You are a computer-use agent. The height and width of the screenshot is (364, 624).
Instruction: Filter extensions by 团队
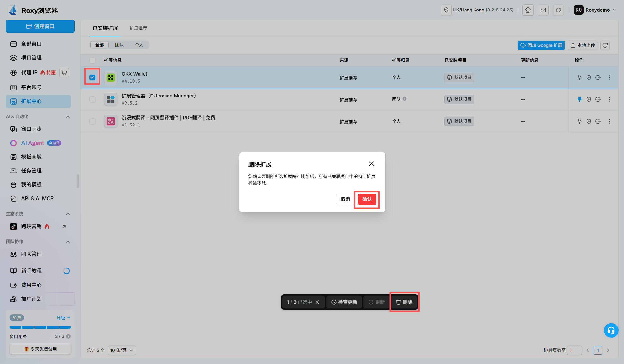(x=119, y=45)
